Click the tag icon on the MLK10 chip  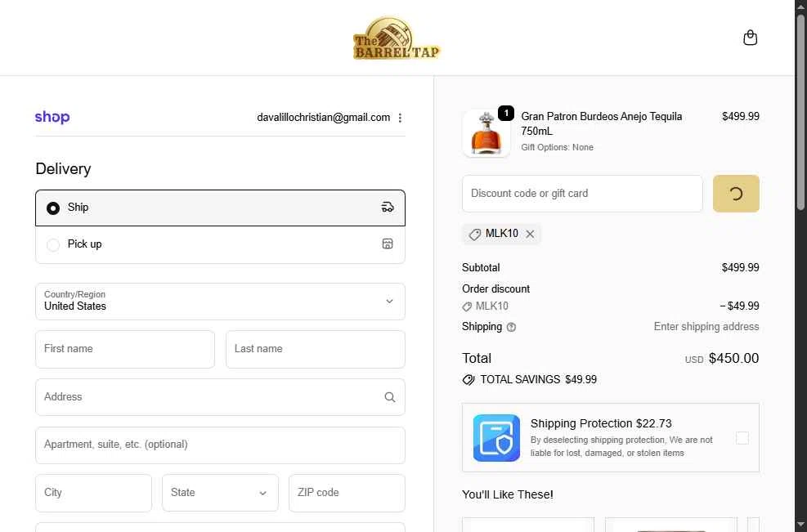click(474, 234)
